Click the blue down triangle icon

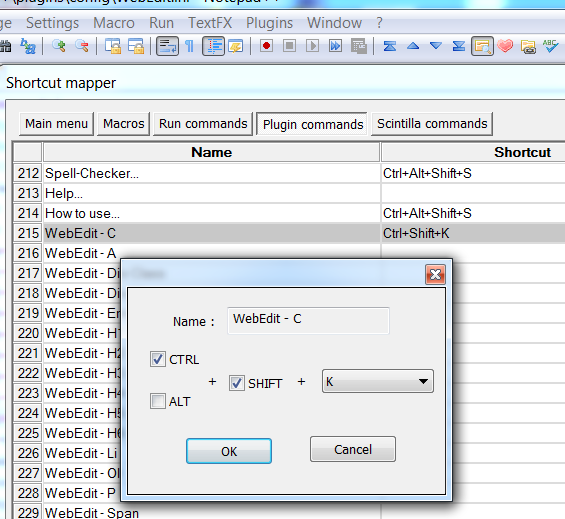436,46
